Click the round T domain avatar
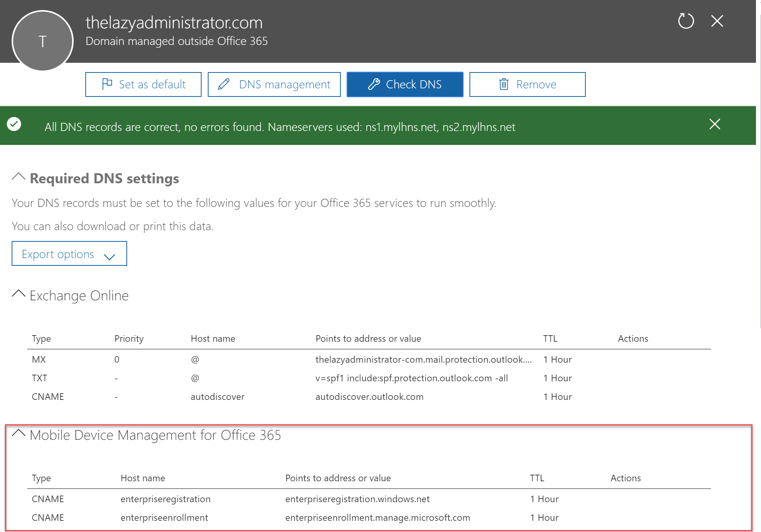The height and width of the screenshot is (532, 761). (x=43, y=41)
